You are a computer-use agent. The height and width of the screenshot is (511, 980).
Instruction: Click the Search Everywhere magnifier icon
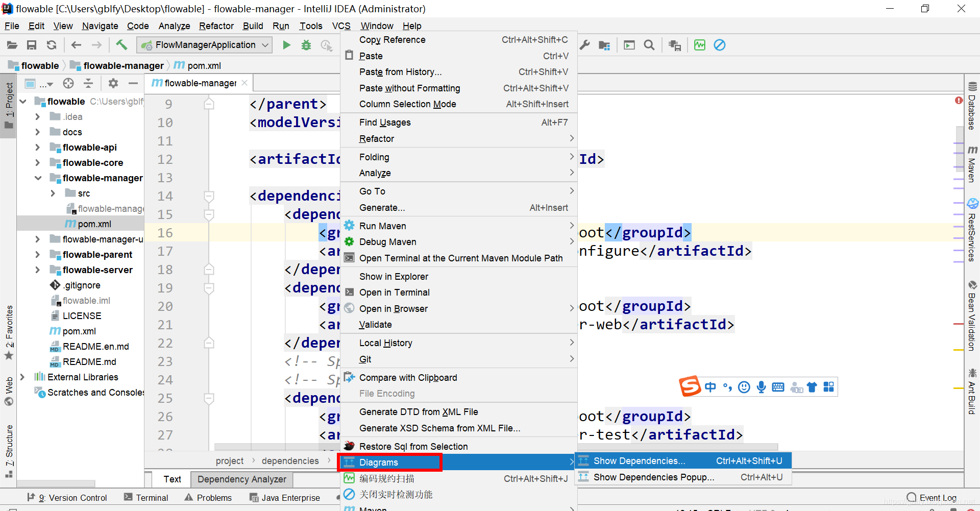pos(649,45)
